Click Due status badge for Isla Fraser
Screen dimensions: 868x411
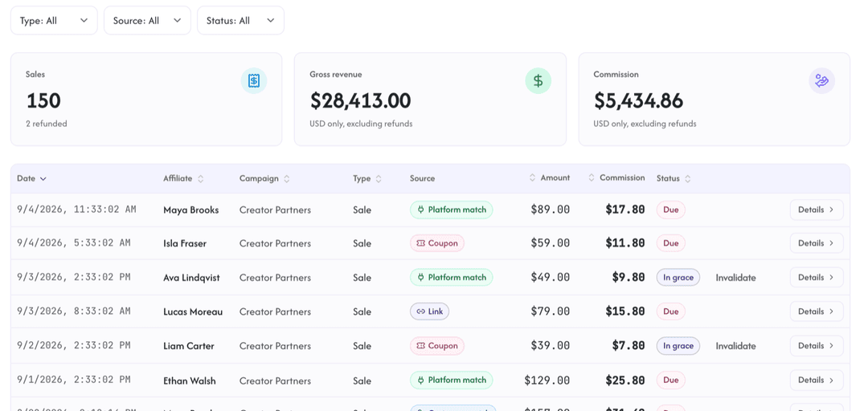coord(670,243)
